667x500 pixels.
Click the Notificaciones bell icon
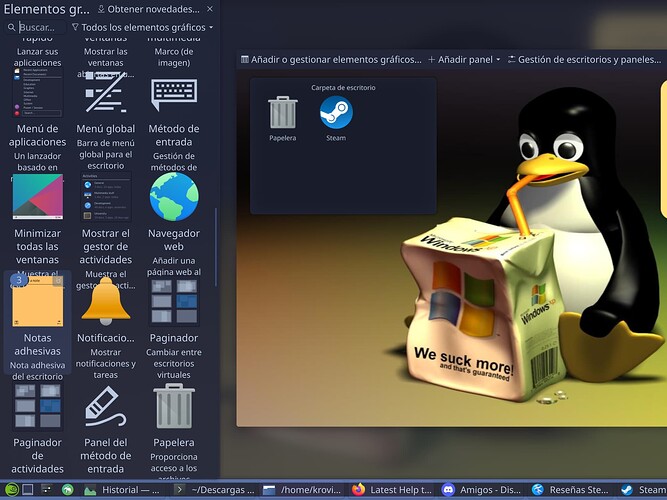(x=105, y=301)
